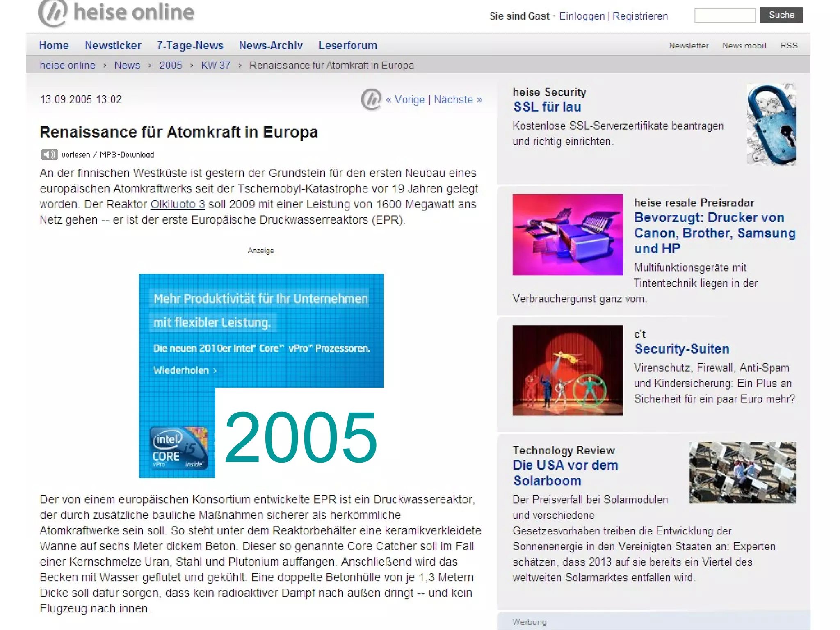Screen dimensions: 840x630
Task: Click the red stage thumbnail image
Action: point(568,370)
